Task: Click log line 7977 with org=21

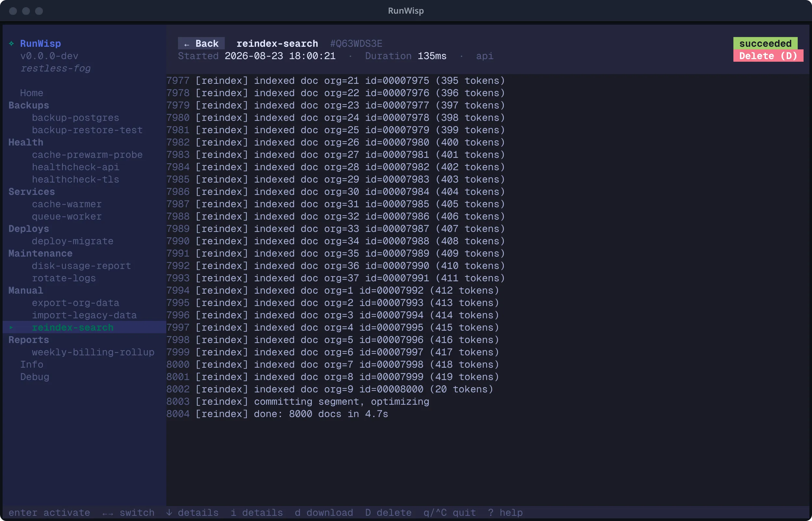Action: [x=336, y=81]
